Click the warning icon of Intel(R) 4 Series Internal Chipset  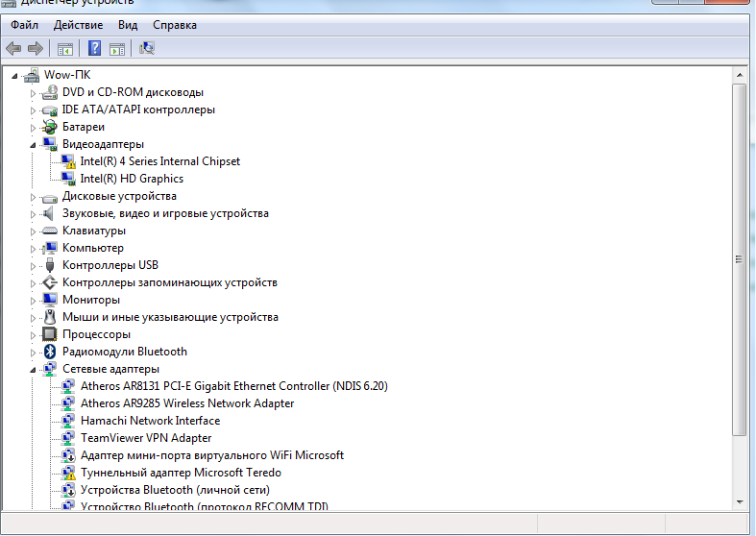click(68, 161)
